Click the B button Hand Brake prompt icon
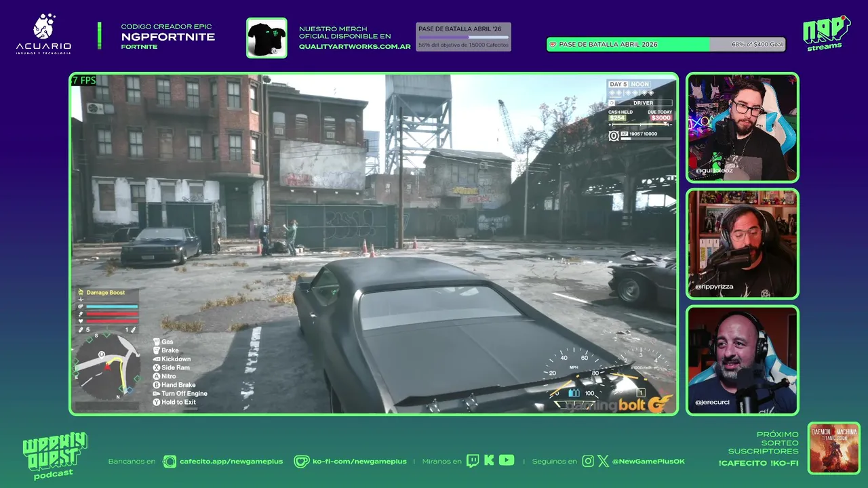The height and width of the screenshot is (488, 868). (x=157, y=385)
